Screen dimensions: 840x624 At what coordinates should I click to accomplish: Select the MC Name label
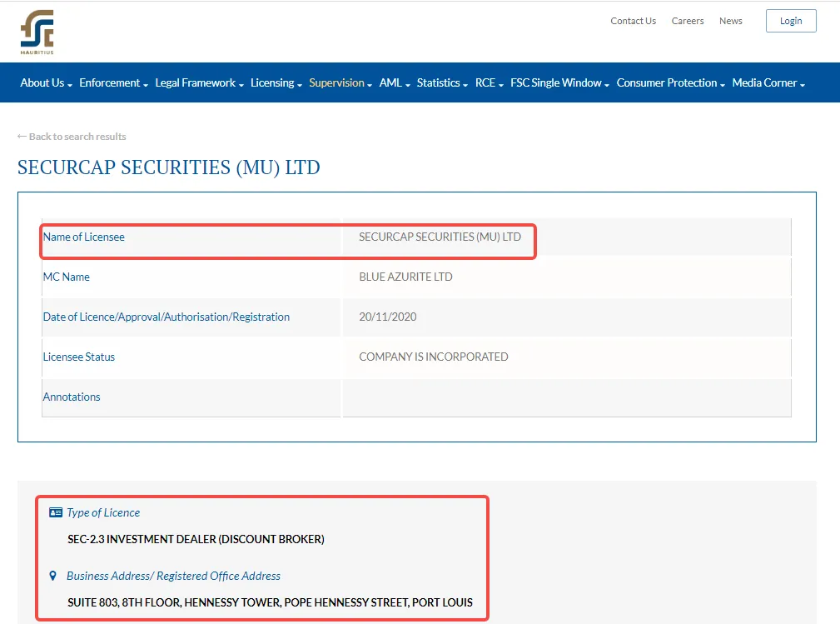(67, 277)
